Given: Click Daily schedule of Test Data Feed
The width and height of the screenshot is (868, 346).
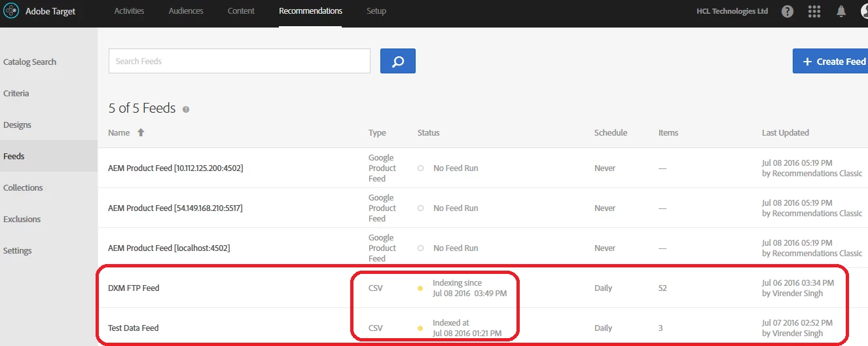Looking at the screenshot, I should point(604,328).
